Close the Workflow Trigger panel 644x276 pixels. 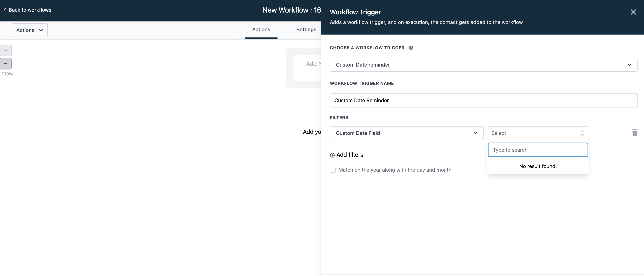click(633, 12)
